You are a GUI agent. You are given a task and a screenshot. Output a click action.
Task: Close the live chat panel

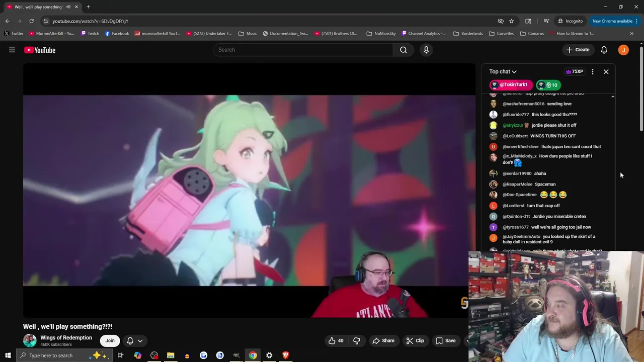[606, 72]
